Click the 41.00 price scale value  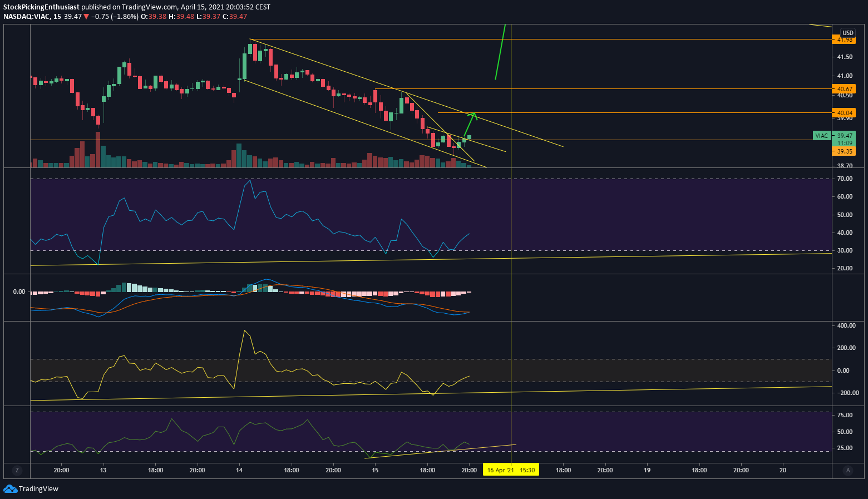click(x=845, y=76)
